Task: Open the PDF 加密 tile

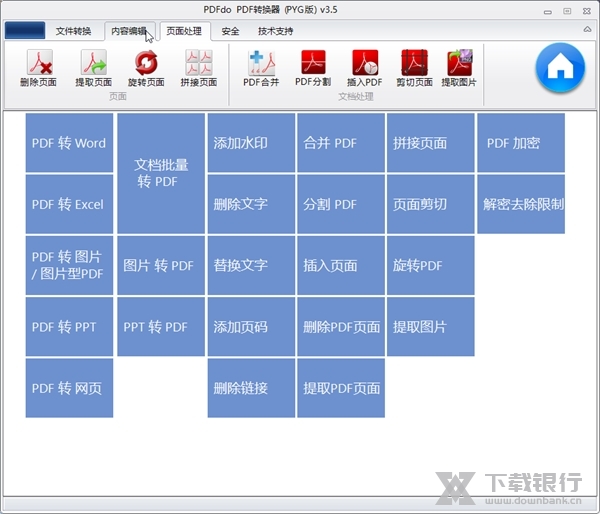Action: [521, 143]
